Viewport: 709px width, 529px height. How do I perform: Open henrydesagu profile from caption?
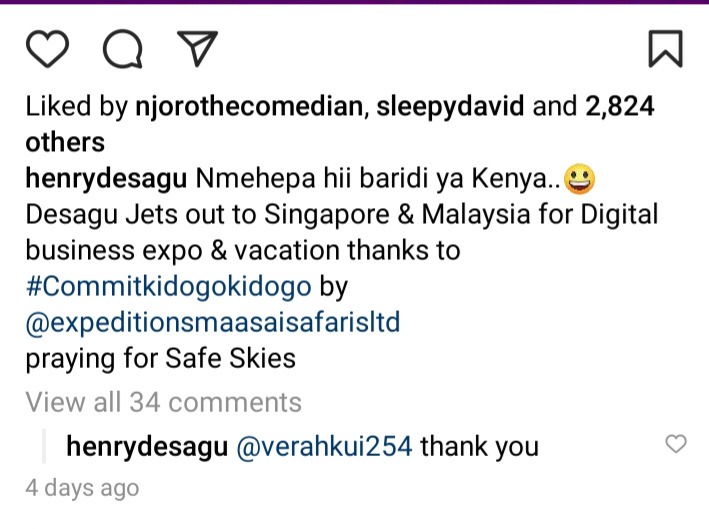pos(106,179)
